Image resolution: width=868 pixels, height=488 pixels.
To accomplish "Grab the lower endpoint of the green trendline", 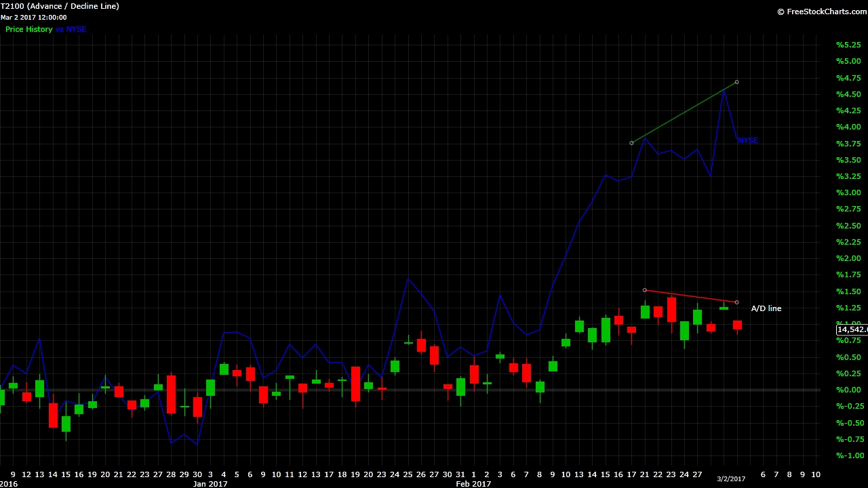I will 631,142.
